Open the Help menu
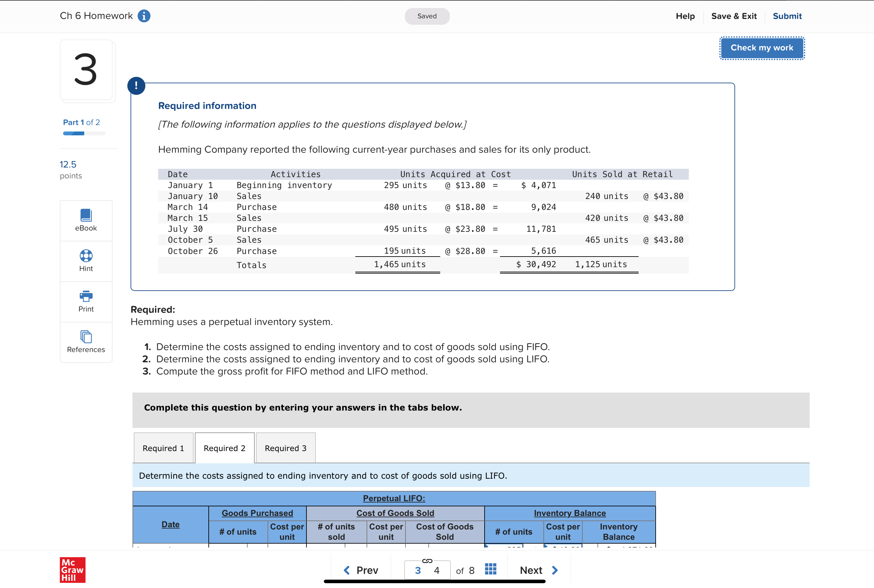 point(685,16)
